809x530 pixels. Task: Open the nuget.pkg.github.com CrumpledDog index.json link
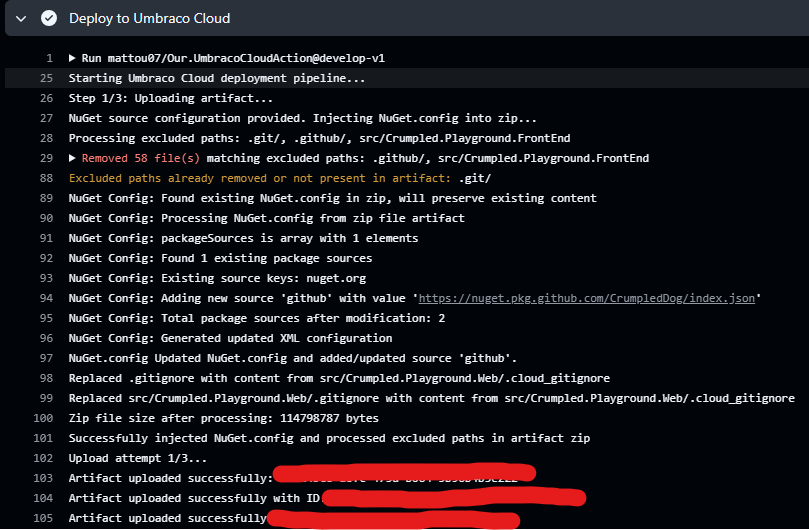tap(589, 298)
